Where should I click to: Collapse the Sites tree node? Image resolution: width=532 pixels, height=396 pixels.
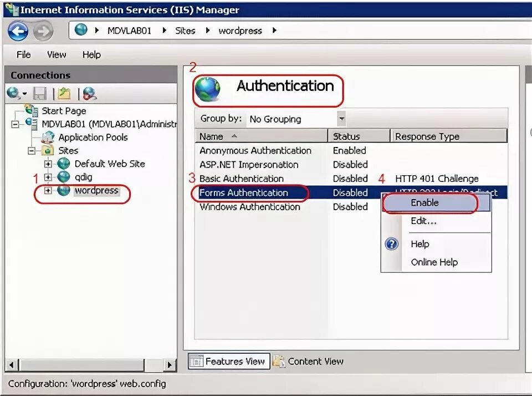pyautogui.click(x=32, y=150)
